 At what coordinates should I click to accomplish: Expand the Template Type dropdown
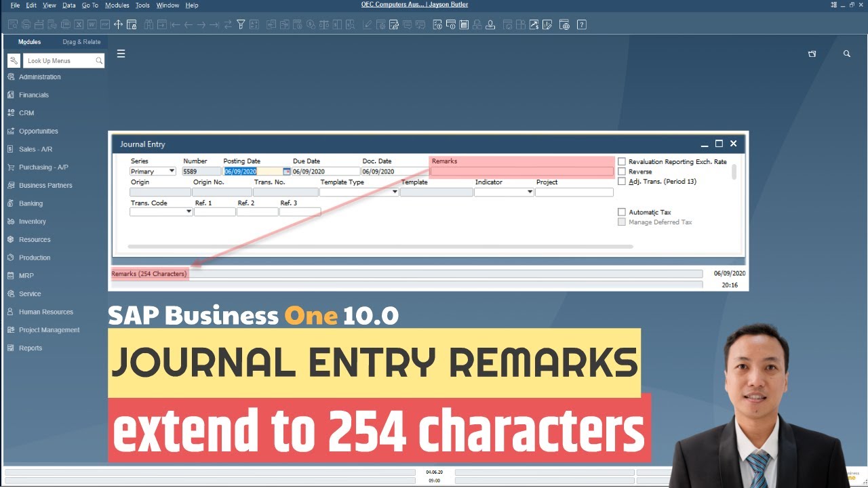[359, 192]
